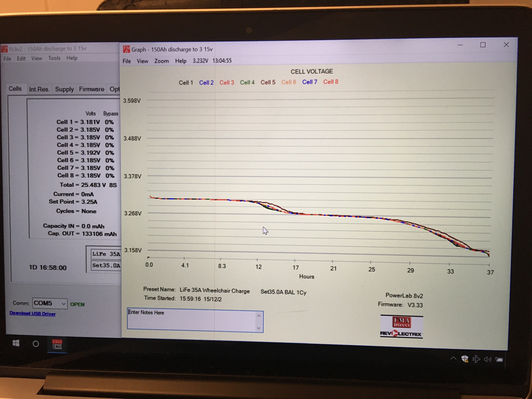
Task: Click the Download USB Driver link
Action: point(32,313)
